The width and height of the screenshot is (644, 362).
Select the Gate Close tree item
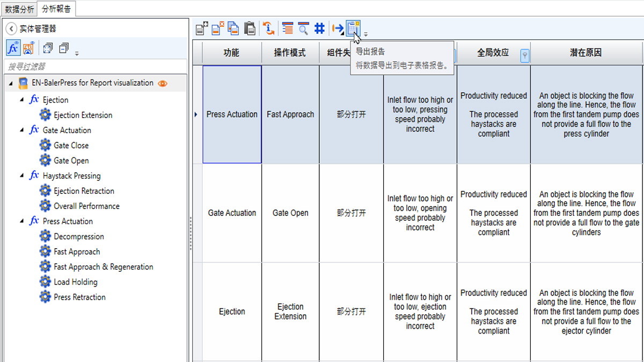71,145
